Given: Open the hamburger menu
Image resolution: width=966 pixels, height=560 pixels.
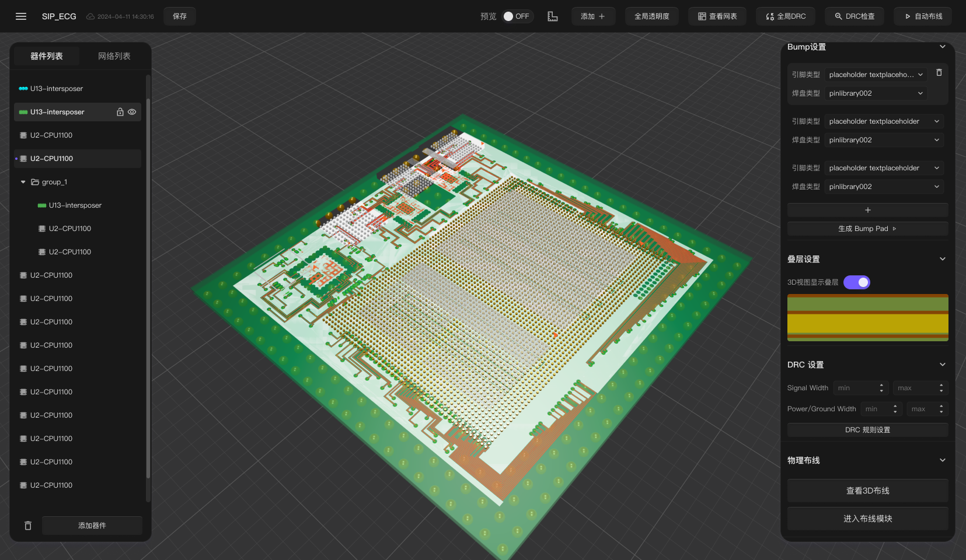Looking at the screenshot, I should (x=21, y=16).
